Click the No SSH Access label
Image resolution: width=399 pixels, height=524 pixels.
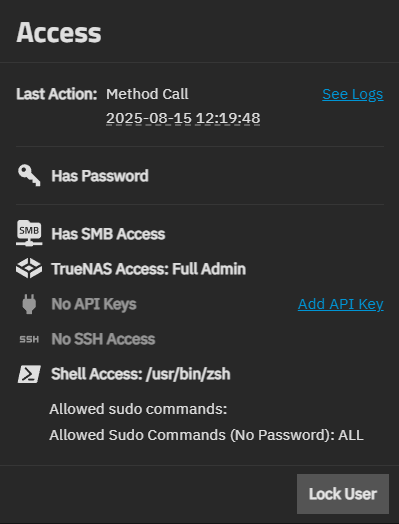coord(103,339)
